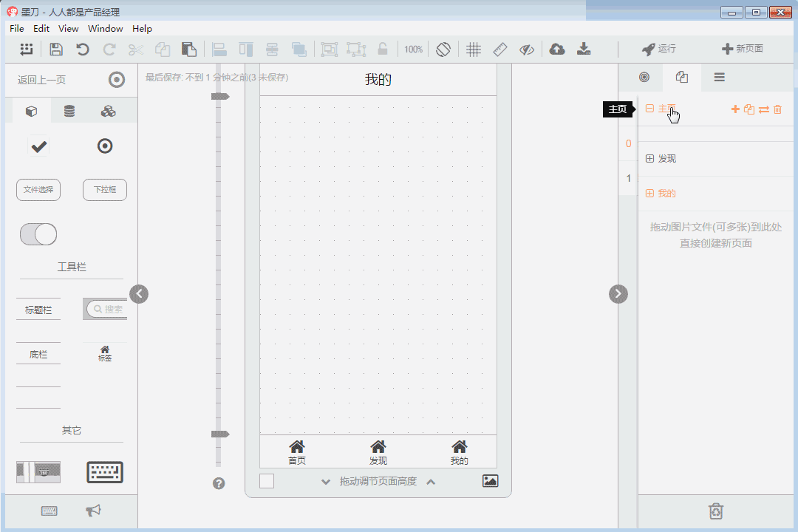Click the 新页面 new page button
798x532 pixels.
click(x=742, y=50)
